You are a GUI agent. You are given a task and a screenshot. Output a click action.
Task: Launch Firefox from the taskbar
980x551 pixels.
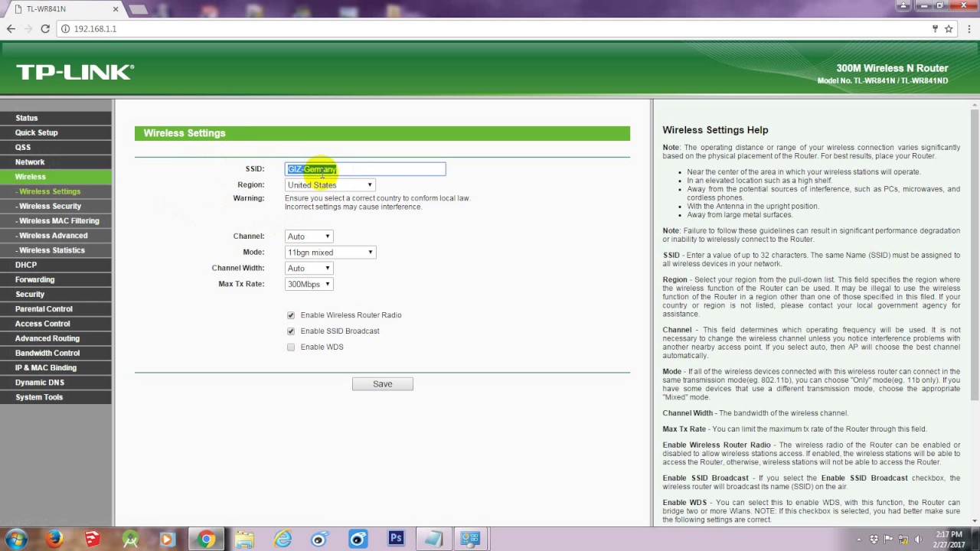tap(54, 539)
